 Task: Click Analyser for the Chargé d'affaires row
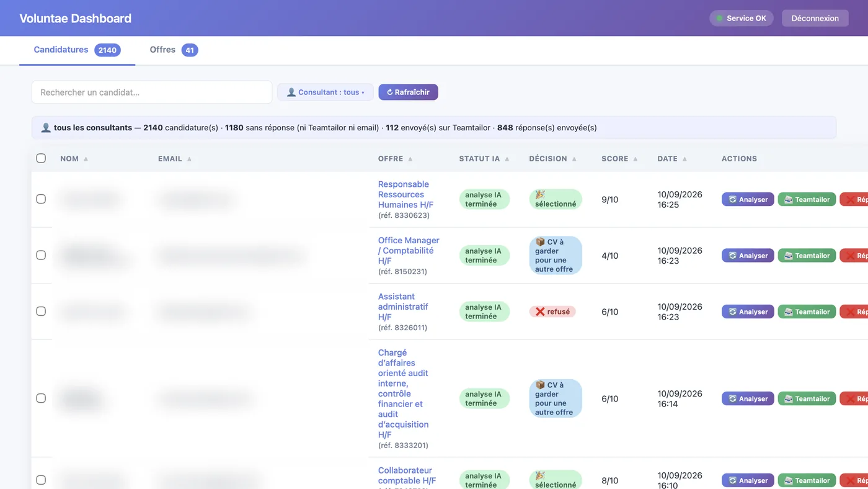(x=748, y=398)
